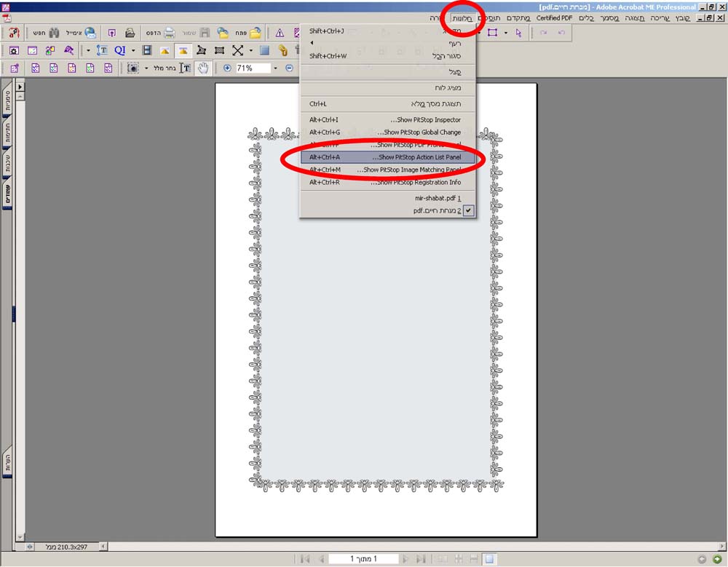Click the email globe icon (אימייל)
Screen dimensions: 728x567
point(90,33)
